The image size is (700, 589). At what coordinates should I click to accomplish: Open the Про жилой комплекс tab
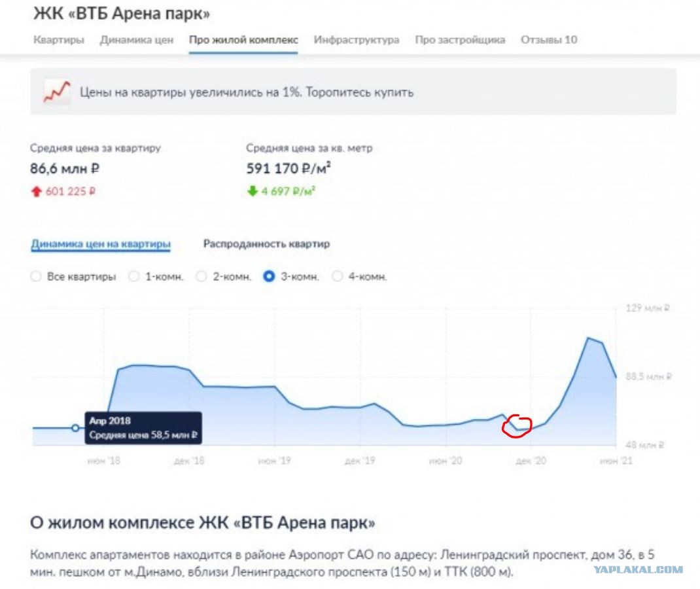(243, 40)
